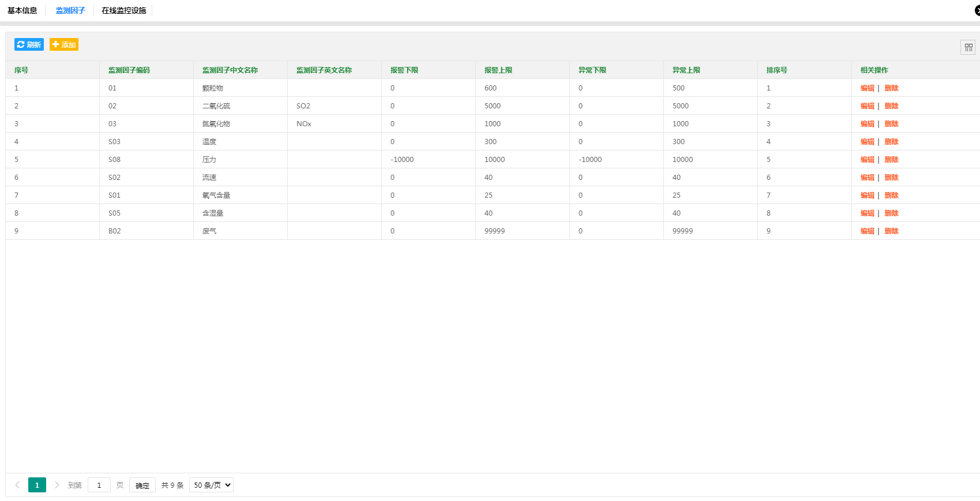
Task: Edit the 颗粒物 row
Action: click(867, 88)
